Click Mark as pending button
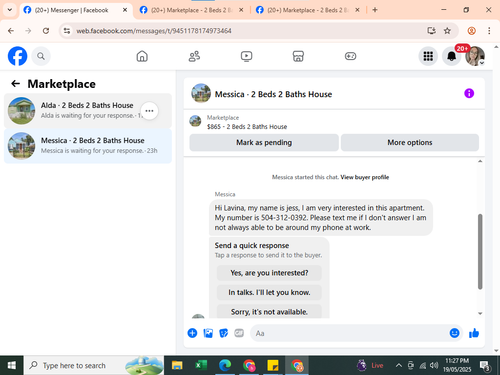The width and height of the screenshot is (500, 375). click(264, 143)
